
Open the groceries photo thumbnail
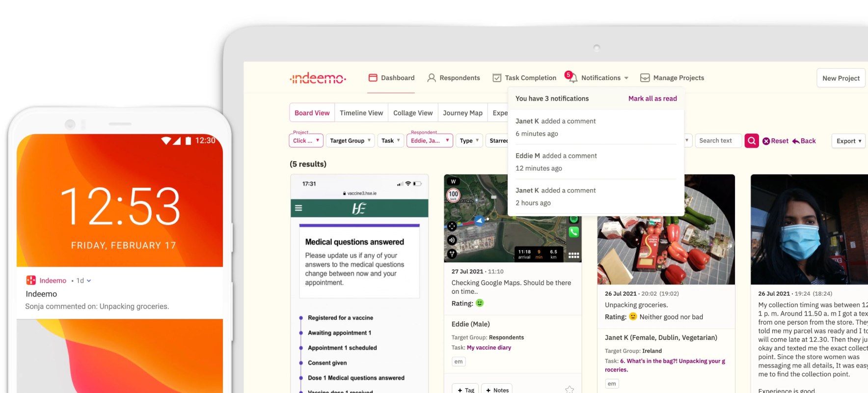click(666, 229)
